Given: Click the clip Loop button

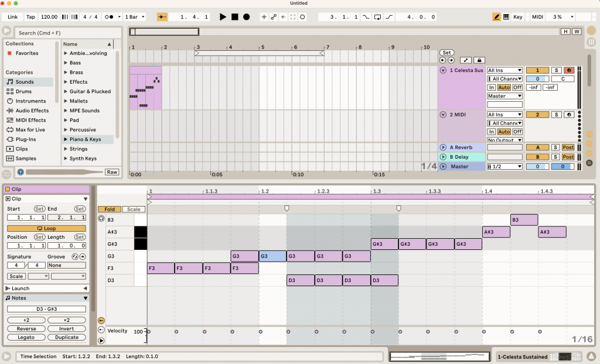Looking at the screenshot, I should pos(46,228).
